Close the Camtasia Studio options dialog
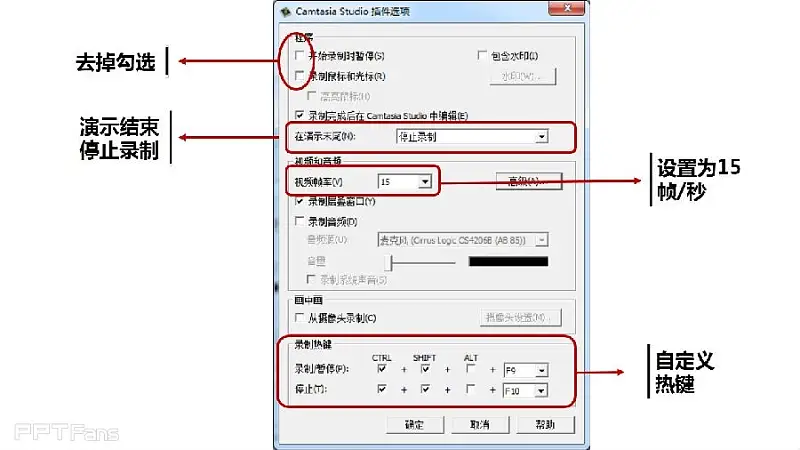Viewport: 800px width, 450px height. pyautogui.click(x=566, y=8)
